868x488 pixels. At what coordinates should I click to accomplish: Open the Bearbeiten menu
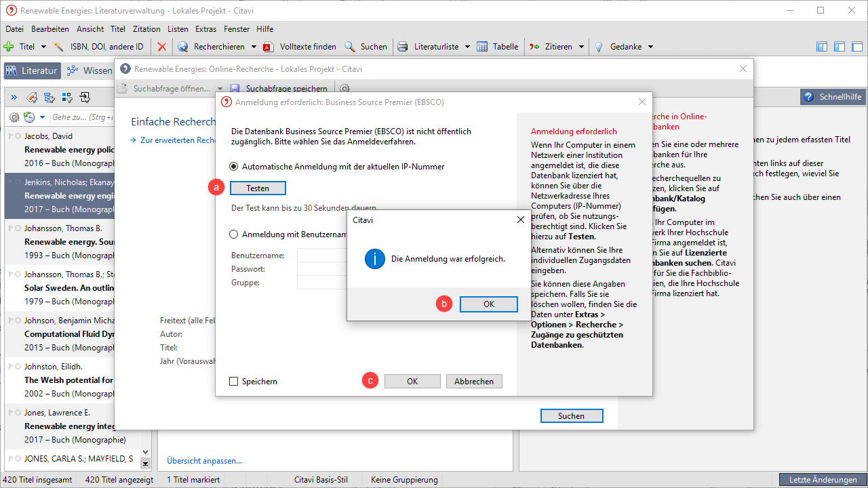point(50,29)
